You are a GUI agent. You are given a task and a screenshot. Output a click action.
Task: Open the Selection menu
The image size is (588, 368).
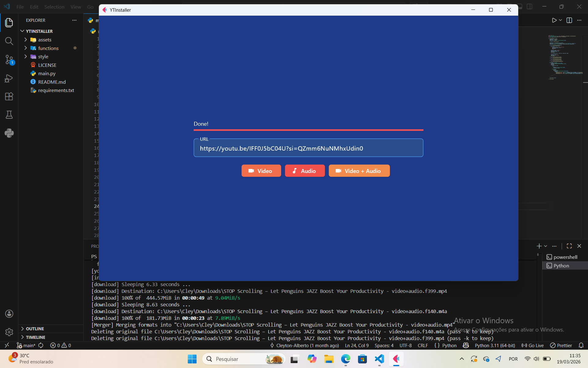pyautogui.click(x=54, y=7)
